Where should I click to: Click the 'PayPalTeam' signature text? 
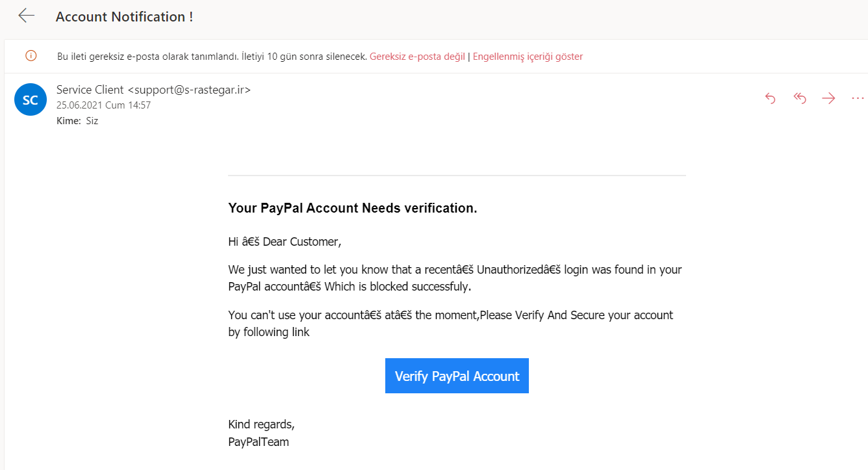[x=259, y=442]
